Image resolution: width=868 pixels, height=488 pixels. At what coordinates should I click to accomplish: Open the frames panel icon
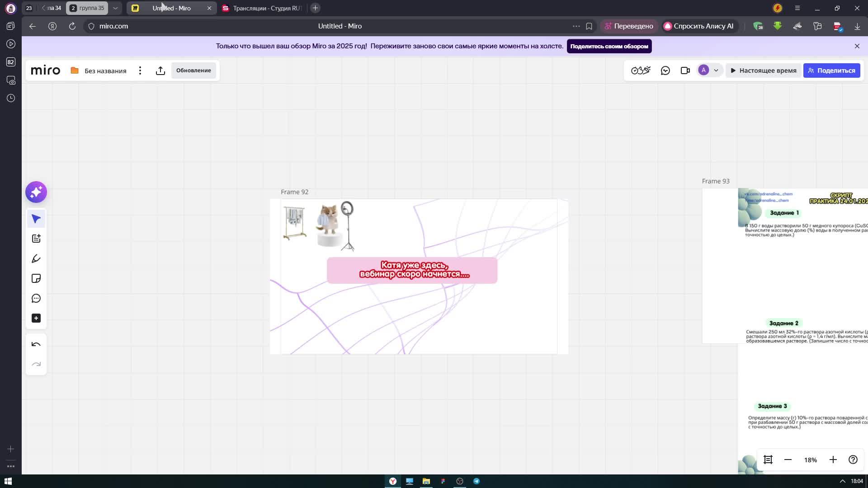[x=768, y=460]
